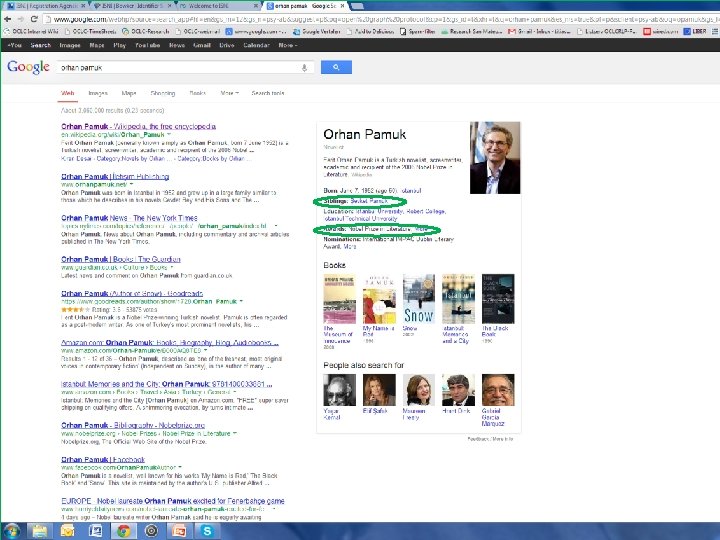The width and height of the screenshot is (720, 540).
Task: Select the Books results tab
Action: click(197, 93)
